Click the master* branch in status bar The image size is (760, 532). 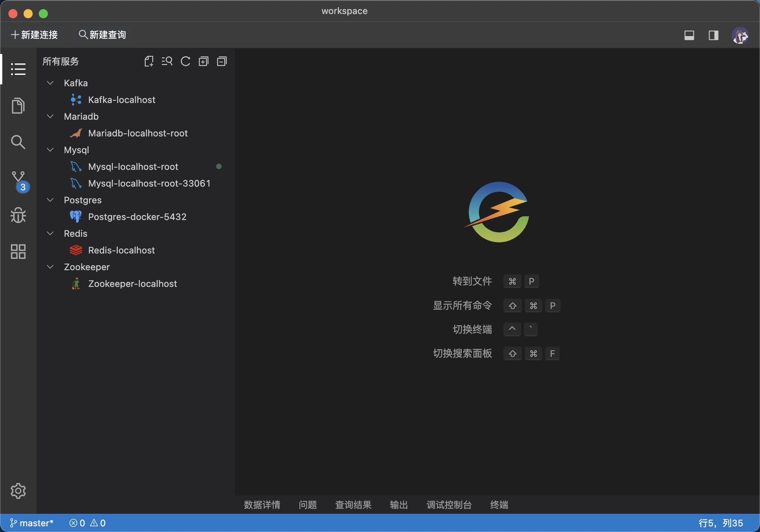pyautogui.click(x=32, y=523)
